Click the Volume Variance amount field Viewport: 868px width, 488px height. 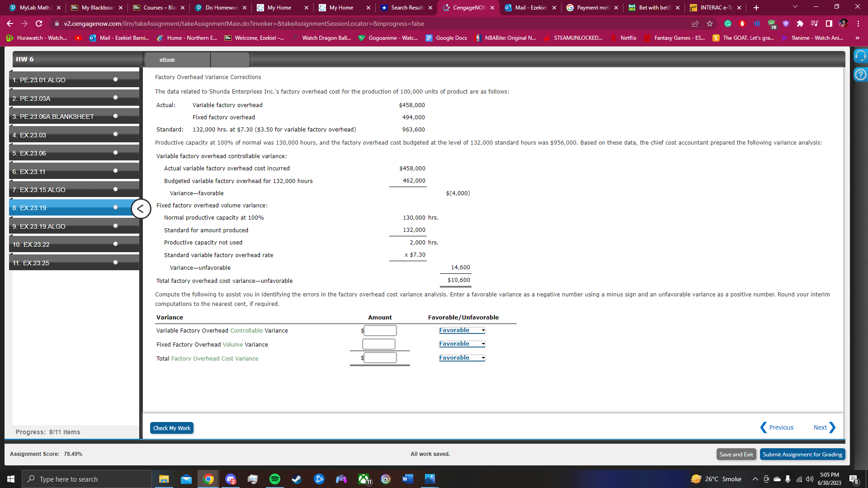coord(379,344)
